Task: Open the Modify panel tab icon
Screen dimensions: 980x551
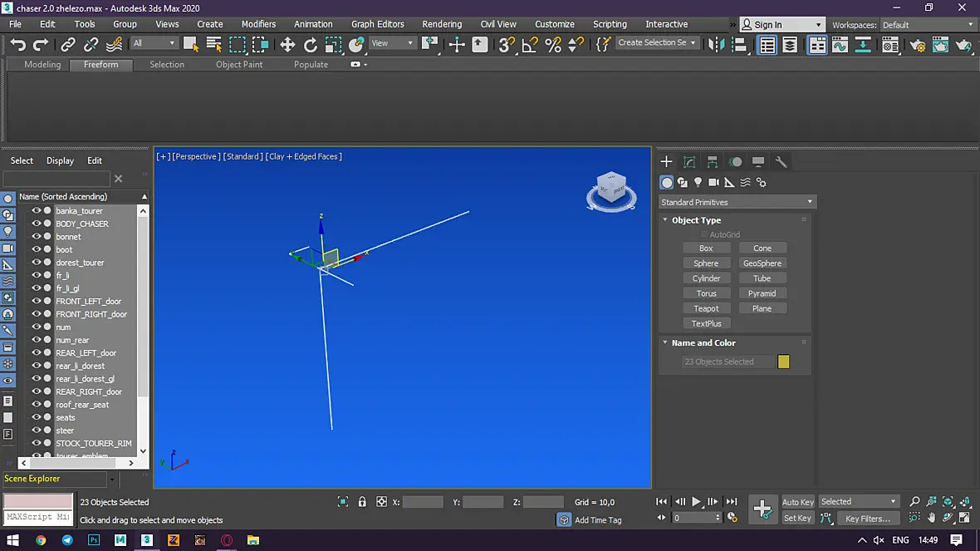Action: click(689, 162)
